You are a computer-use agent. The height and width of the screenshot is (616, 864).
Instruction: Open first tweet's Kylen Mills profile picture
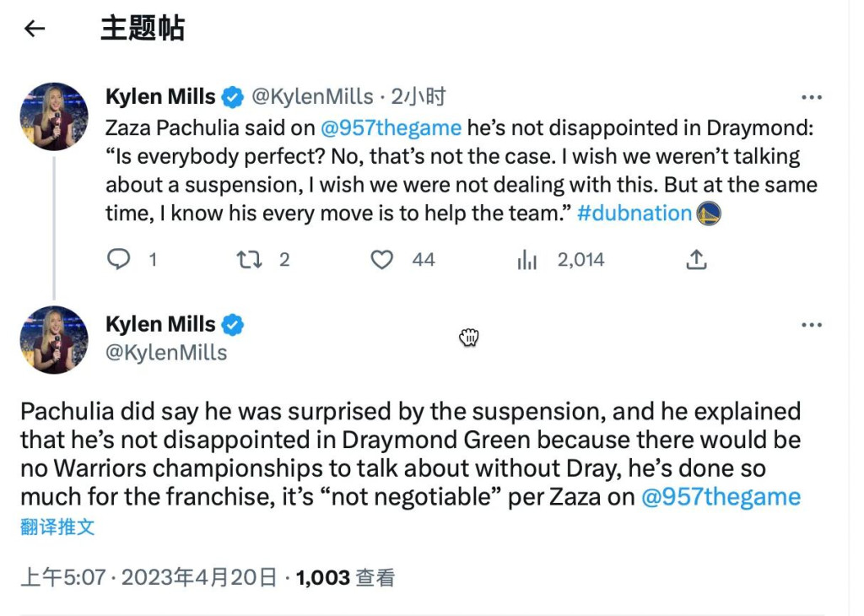coord(54,116)
